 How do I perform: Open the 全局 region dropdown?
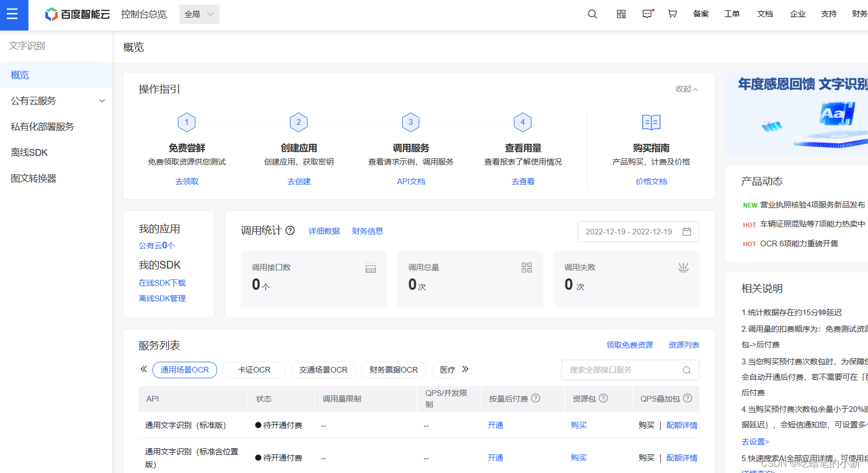click(200, 14)
